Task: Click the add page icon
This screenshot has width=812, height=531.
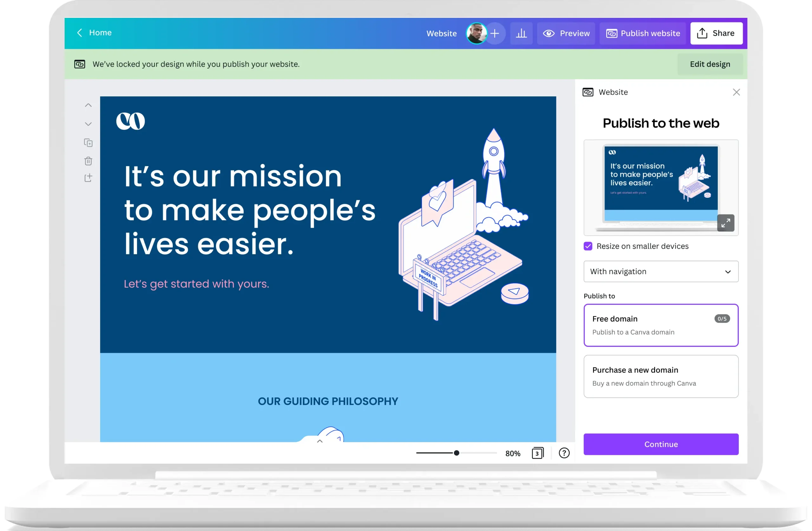Action: (x=88, y=178)
